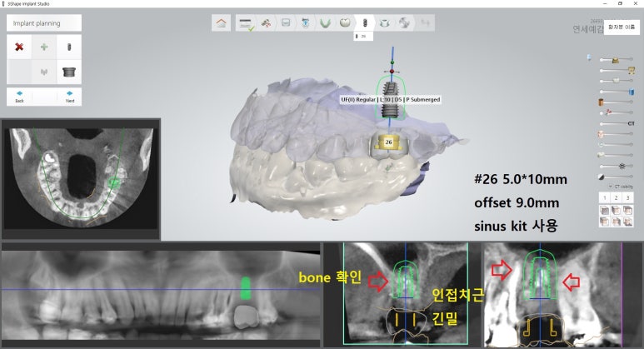Screen dimensions: 644x349
Task: Open the order form step with checkmark
Action: [246, 22]
